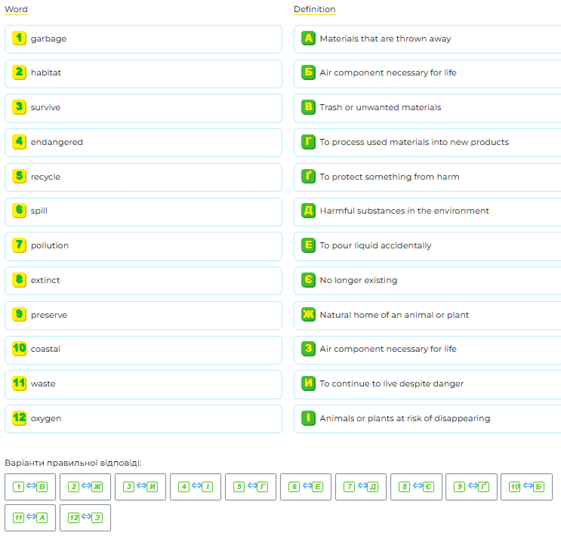
Task: Click the 'Definition' column heading
Action: pos(314,9)
